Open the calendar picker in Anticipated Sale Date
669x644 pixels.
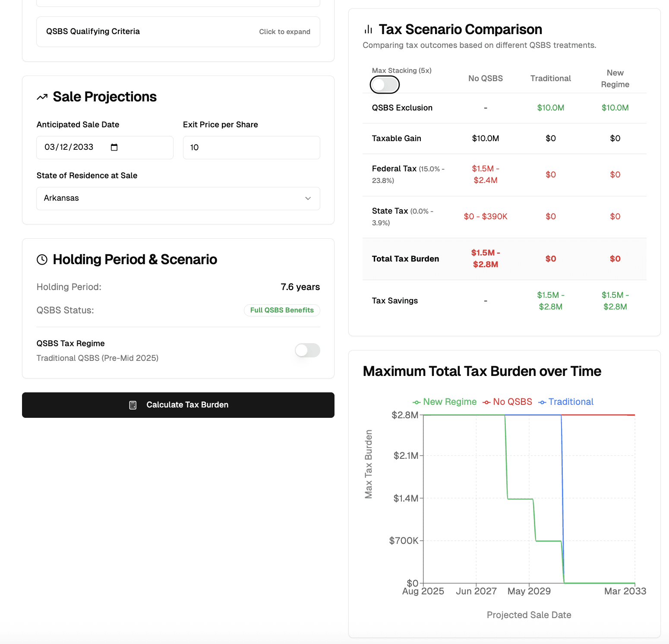point(114,148)
